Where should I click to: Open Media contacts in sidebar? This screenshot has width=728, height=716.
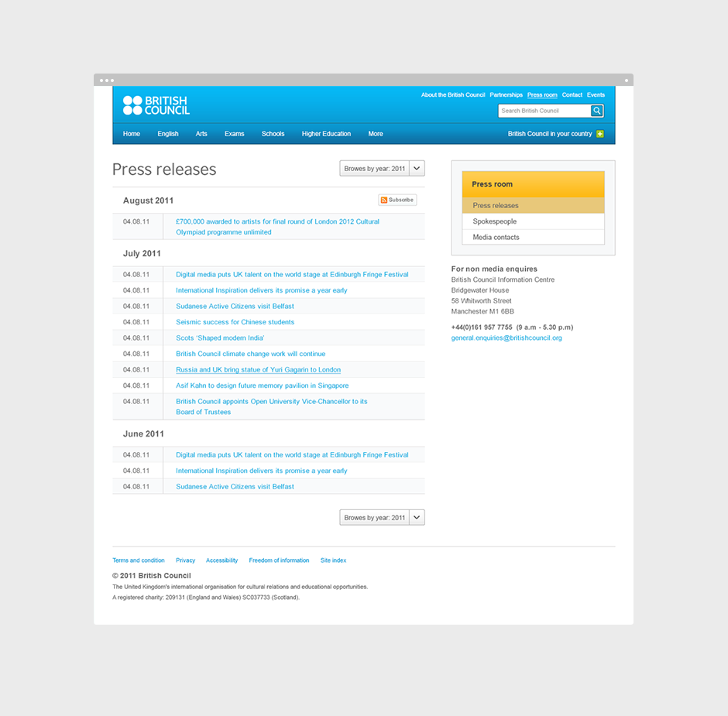click(x=496, y=237)
